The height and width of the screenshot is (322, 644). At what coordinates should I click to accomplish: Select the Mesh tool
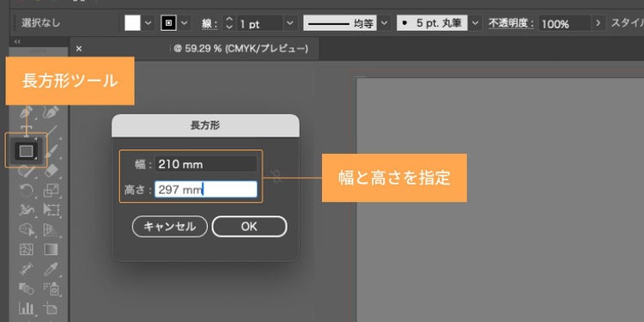click(27, 249)
